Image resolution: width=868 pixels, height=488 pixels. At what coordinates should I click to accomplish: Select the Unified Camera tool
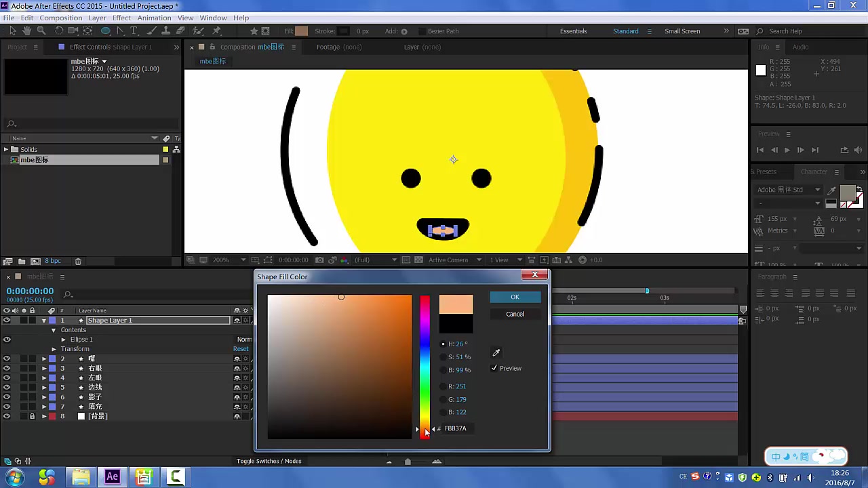coord(73,30)
